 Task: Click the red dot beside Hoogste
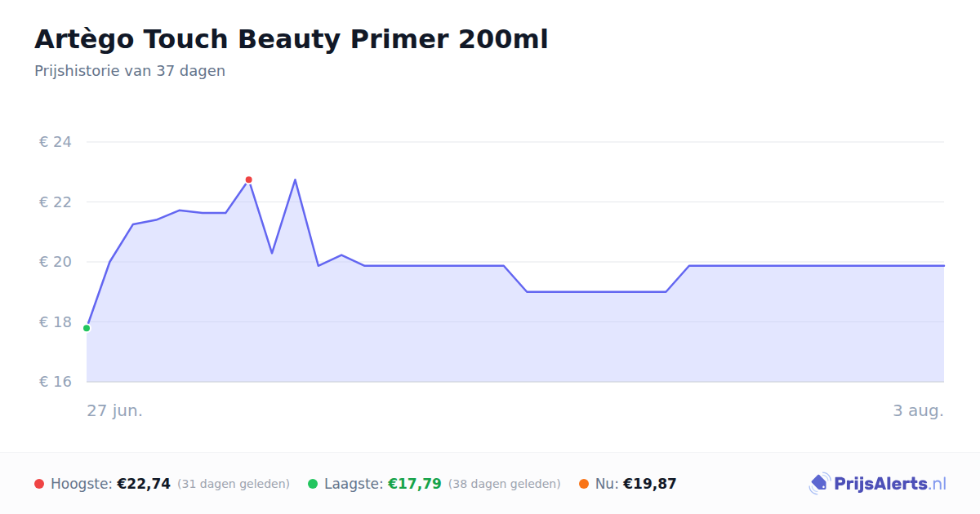39,484
